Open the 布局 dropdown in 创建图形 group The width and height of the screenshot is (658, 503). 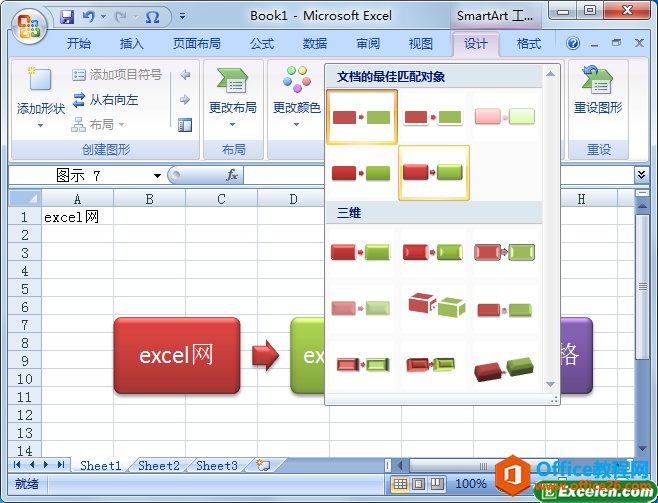coord(98,125)
